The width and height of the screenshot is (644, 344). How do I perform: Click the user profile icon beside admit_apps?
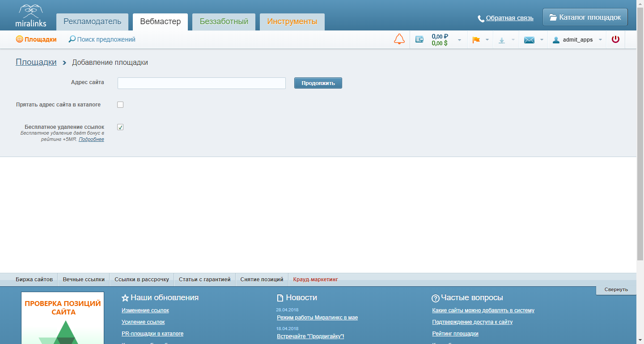click(556, 40)
